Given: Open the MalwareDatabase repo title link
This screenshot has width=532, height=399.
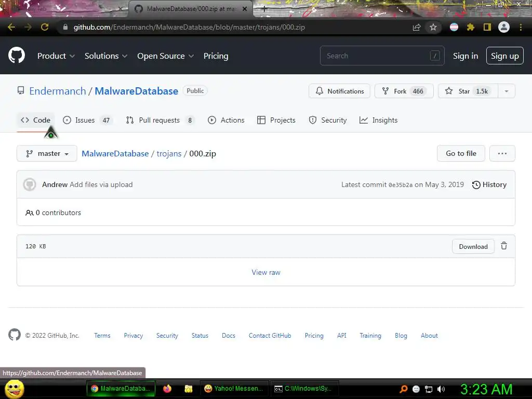Looking at the screenshot, I should tap(137, 91).
